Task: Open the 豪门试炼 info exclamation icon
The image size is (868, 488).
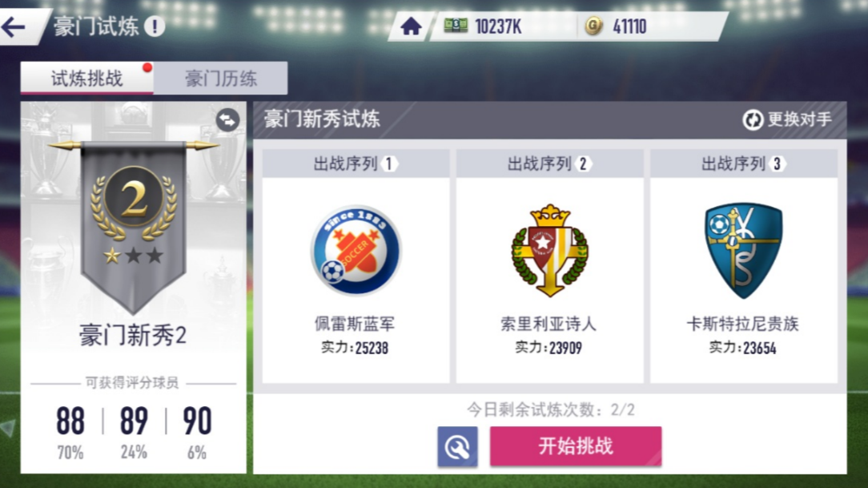Action: [155, 26]
